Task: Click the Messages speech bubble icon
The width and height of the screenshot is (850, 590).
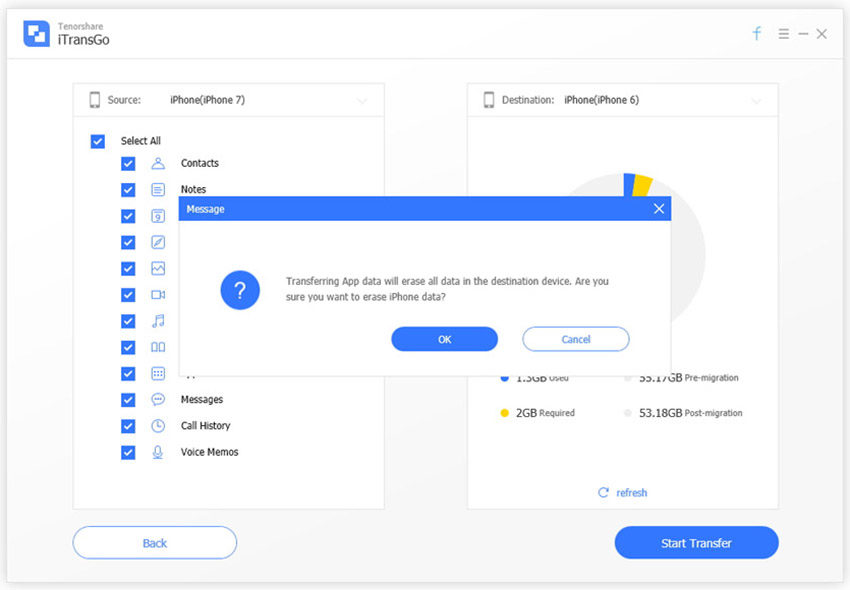Action: click(158, 400)
